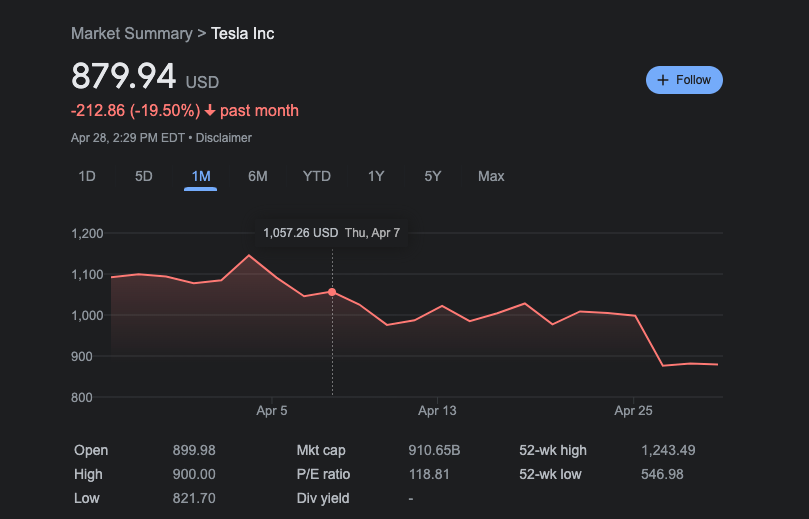Screen dimensions: 809x519
Task: Click the Tesla Inc title text
Action: pyautogui.click(x=243, y=34)
